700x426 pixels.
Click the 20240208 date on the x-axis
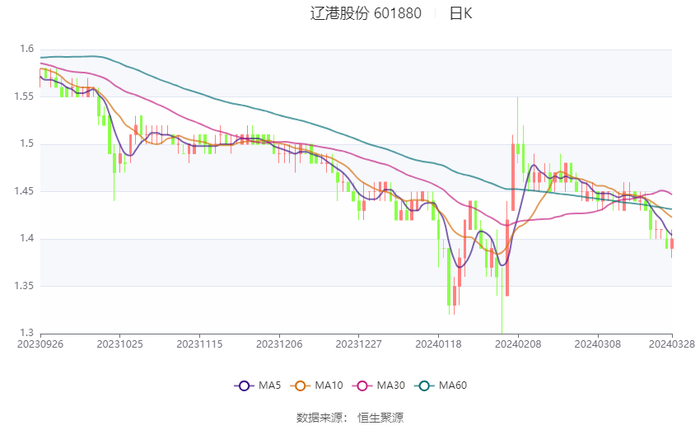tap(517, 343)
